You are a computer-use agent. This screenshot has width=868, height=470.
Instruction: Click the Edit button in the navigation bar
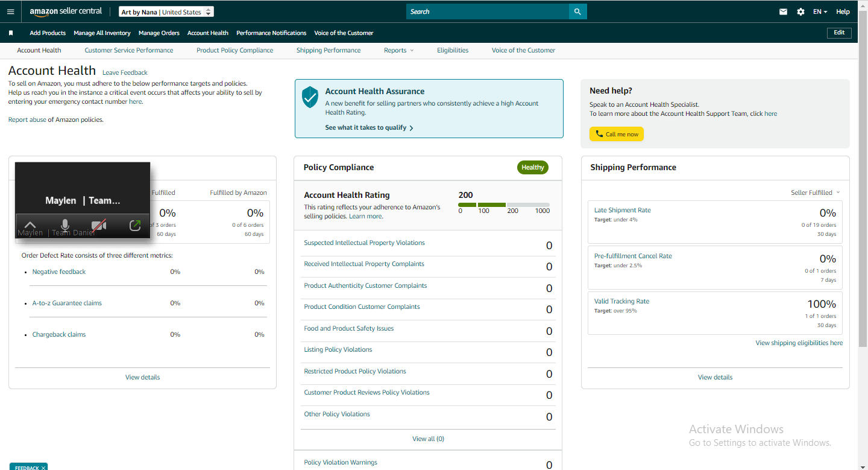[x=839, y=33]
